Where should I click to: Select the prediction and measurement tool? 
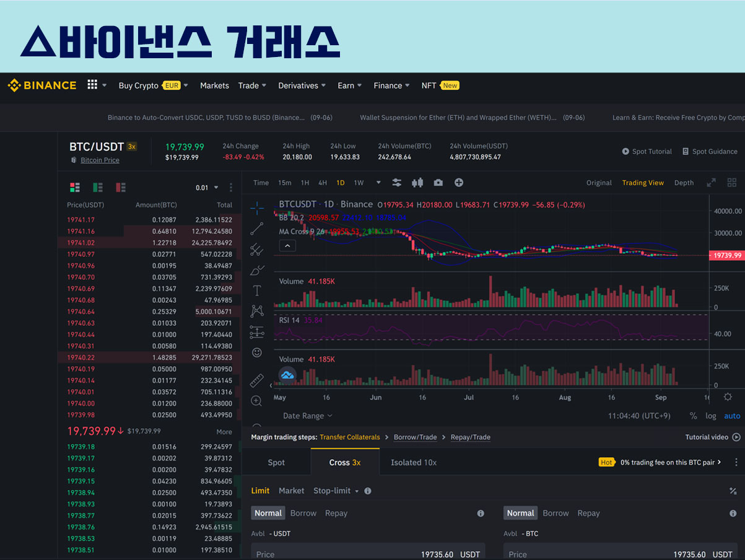coord(257,332)
